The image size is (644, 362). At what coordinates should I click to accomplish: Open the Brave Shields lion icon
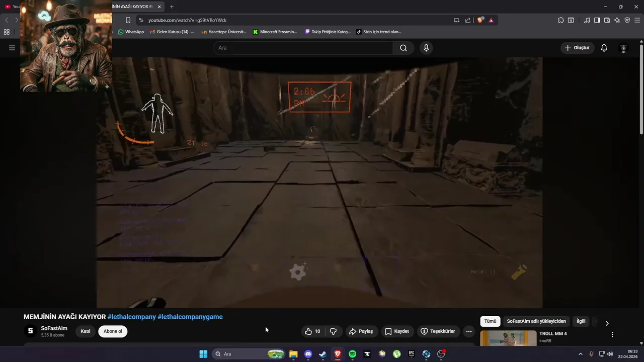tap(480, 20)
